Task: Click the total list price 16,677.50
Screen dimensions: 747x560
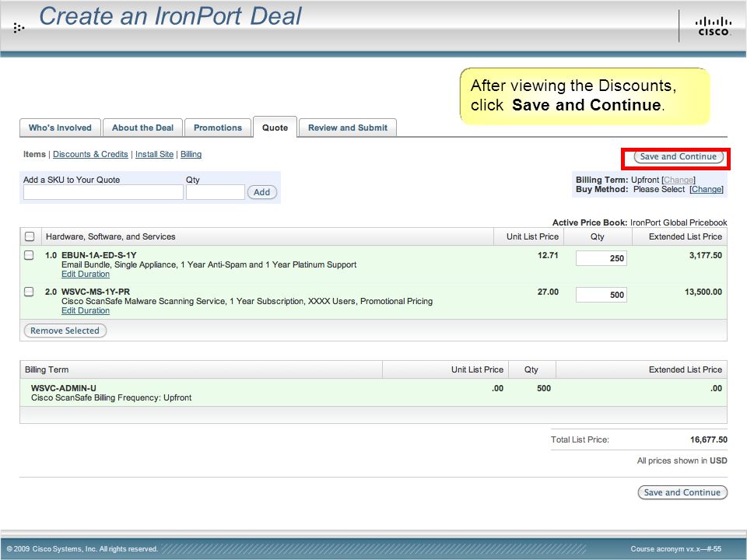Action: click(709, 439)
